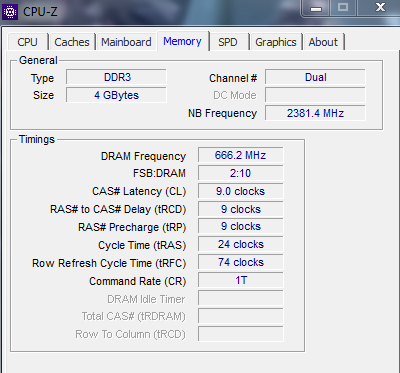This screenshot has width=400, height=373.
Task: Select the 4 GBytes size field
Action: click(x=116, y=95)
